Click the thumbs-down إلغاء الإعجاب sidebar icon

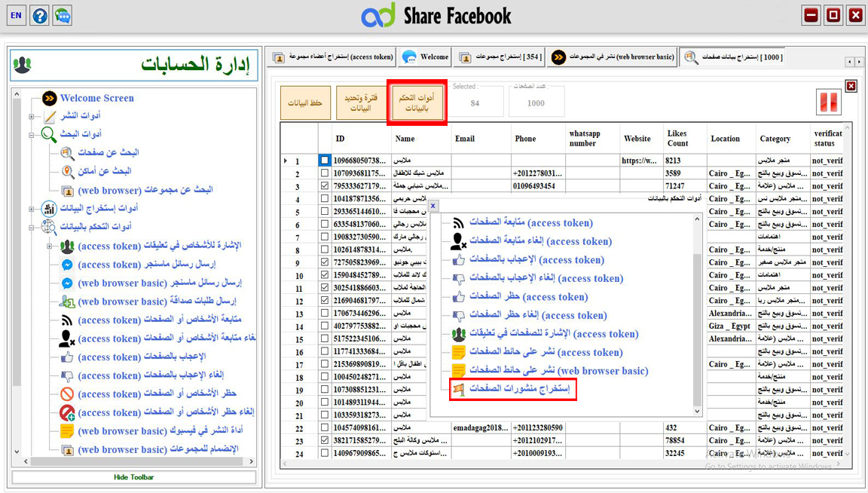click(x=67, y=376)
